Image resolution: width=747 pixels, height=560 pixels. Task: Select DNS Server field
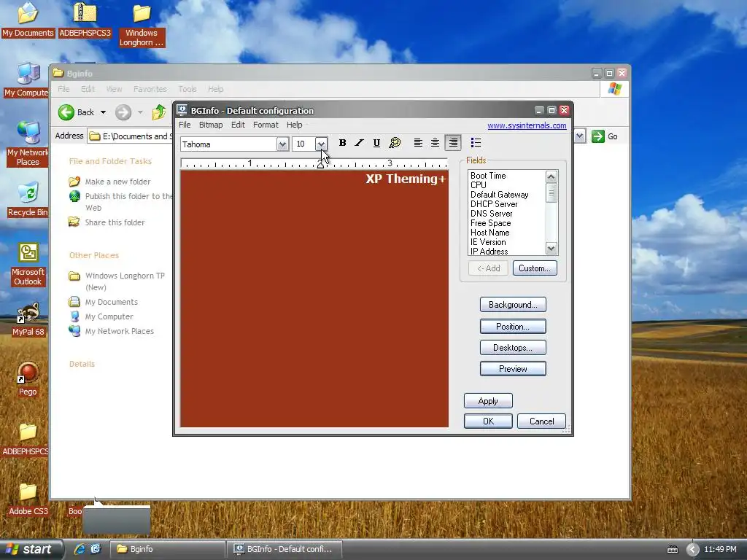pyautogui.click(x=491, y=214)
